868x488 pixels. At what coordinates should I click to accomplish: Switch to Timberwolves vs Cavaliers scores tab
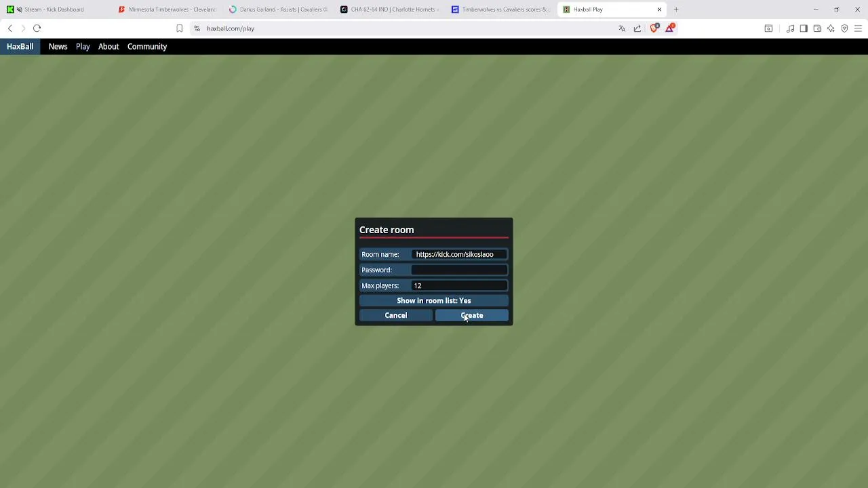click(x=500, y=9)
